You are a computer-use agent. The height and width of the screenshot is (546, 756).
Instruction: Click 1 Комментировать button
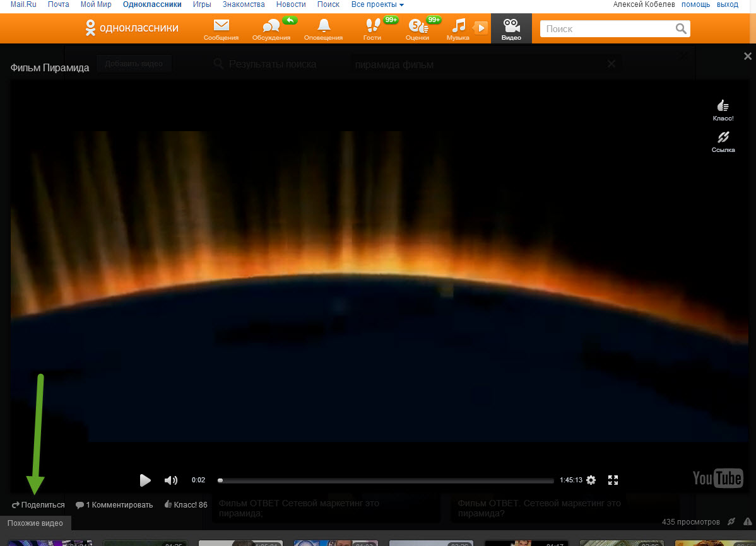pos(114,504)
